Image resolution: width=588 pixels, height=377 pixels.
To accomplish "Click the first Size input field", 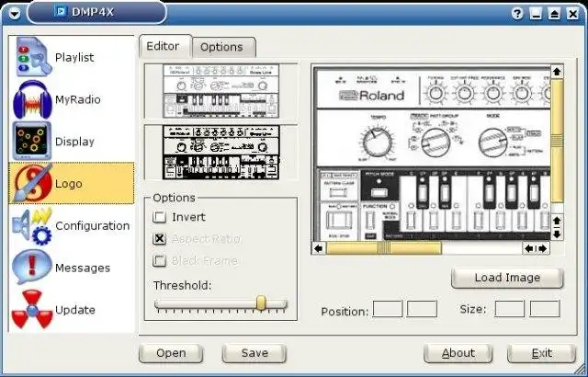I will [x=509, y=309].
